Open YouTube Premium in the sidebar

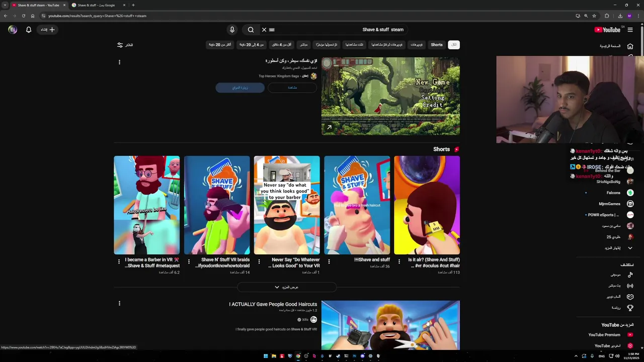[x=610, y=335]
